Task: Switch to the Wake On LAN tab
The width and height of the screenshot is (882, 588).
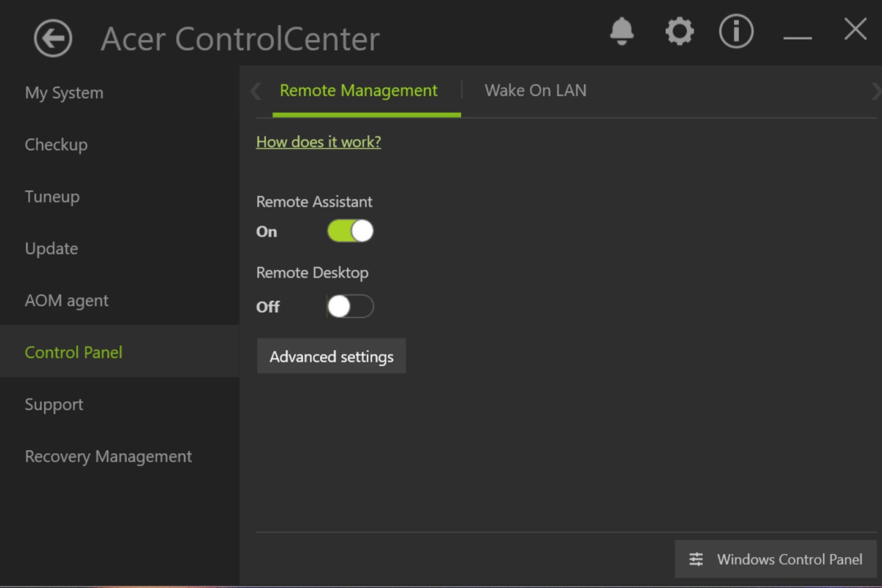Action: pos(535,91)
